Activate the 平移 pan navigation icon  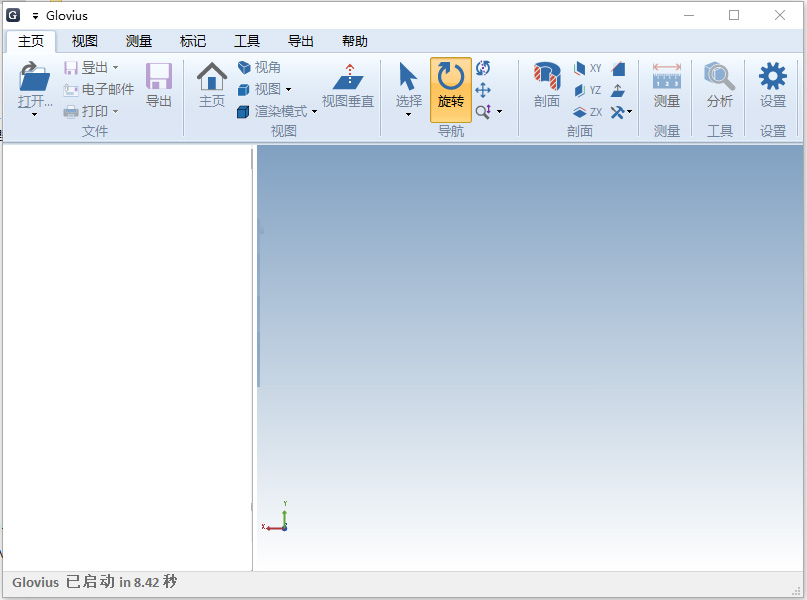pyautogui.click(x=483, y=90)
